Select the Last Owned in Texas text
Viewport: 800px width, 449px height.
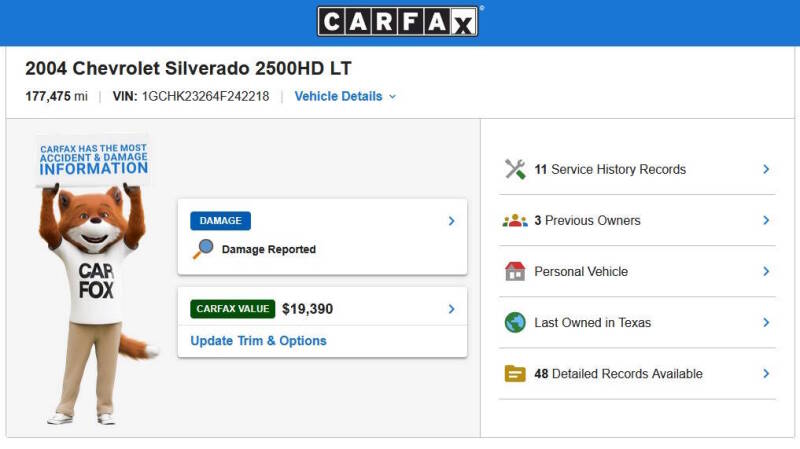pos(592,322)
